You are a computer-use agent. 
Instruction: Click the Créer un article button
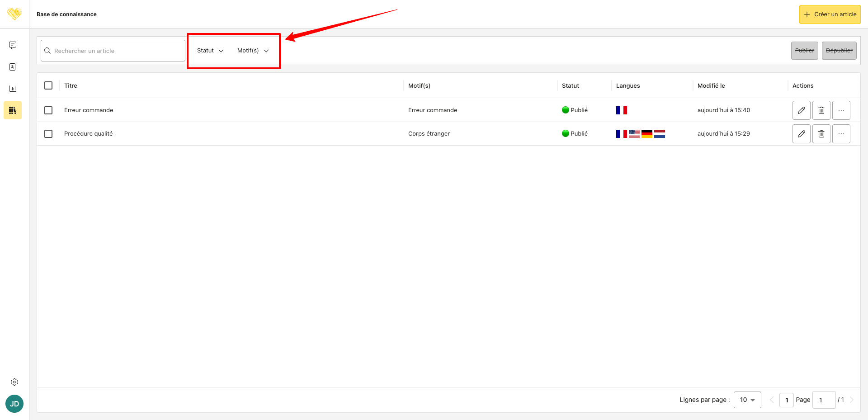pos(830,14)
